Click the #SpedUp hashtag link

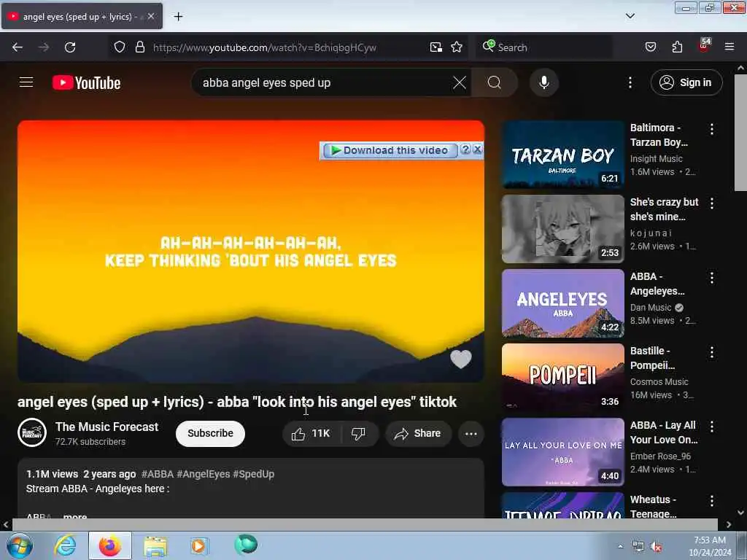[253, 474]
